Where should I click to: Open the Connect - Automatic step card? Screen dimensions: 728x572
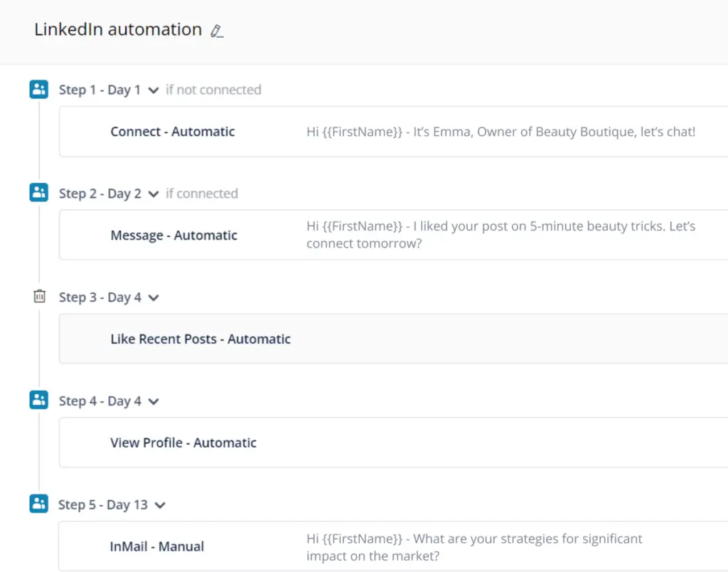[172, 132]
